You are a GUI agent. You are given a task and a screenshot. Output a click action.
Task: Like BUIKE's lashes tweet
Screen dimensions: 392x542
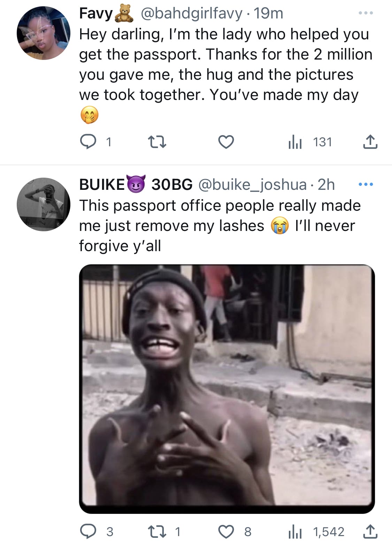coord(226,532)
